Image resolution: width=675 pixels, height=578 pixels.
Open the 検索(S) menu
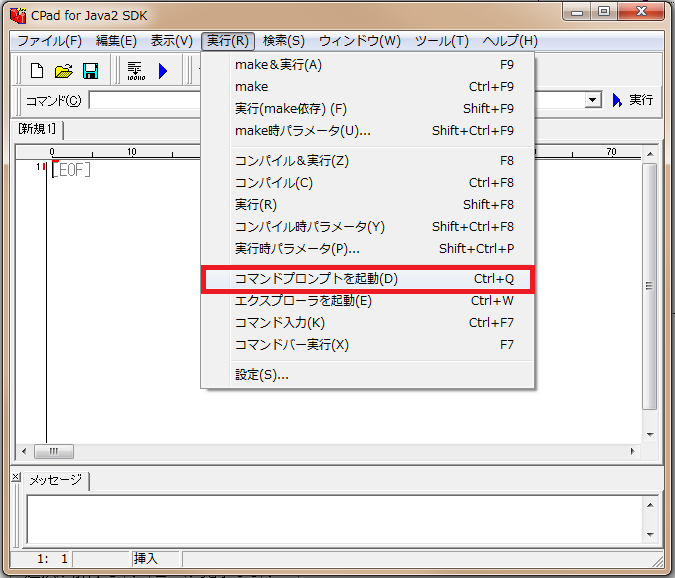pos(284,41)
